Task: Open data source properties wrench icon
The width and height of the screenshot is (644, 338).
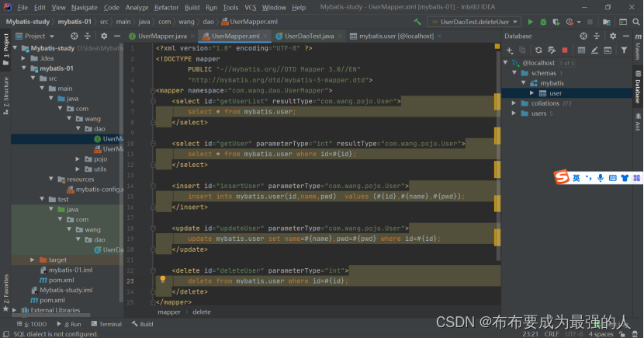Action: [552, 51]
